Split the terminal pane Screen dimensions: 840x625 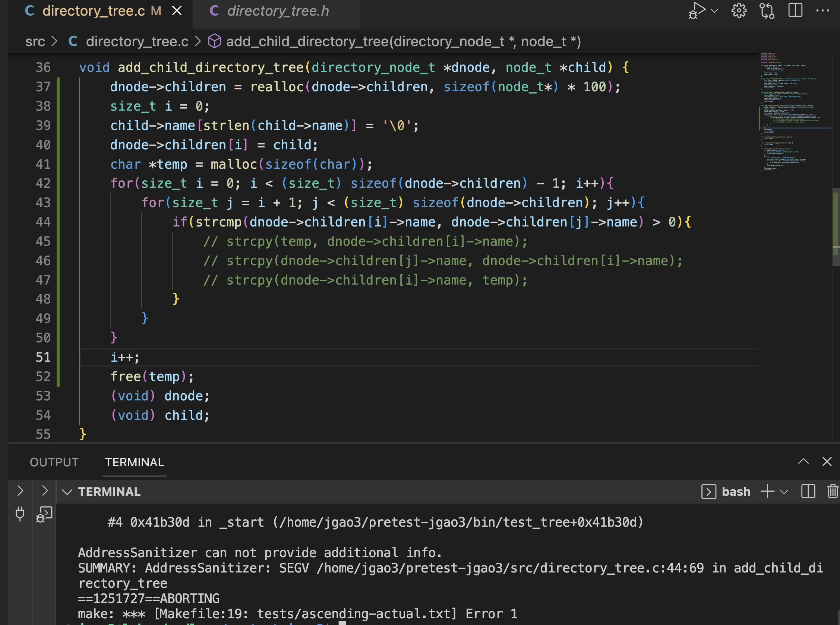808,491
